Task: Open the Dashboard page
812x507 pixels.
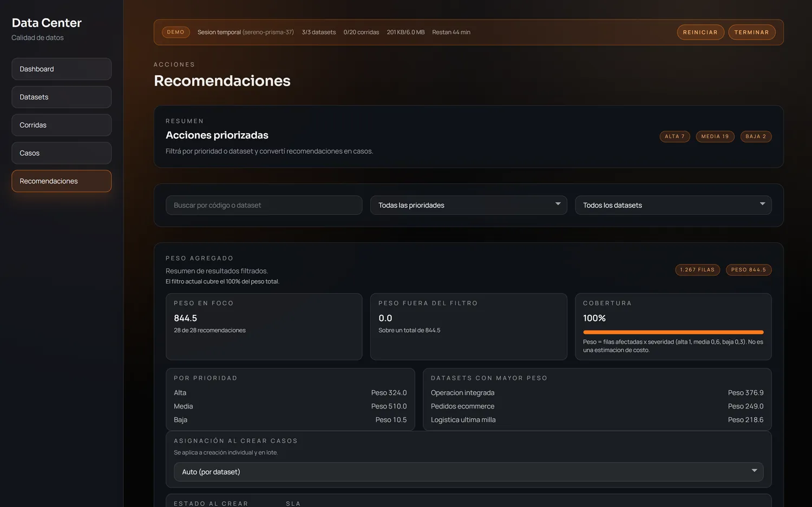Action: [x=61, y=69]
